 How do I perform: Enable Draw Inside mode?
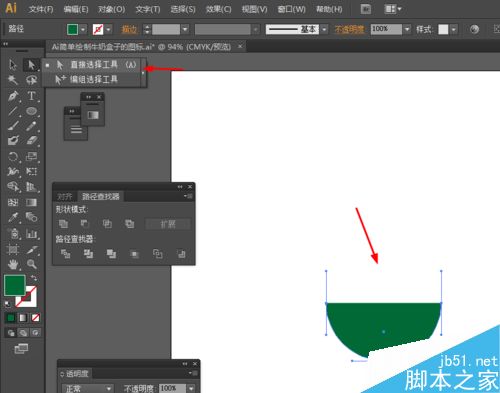click(35, 332)
